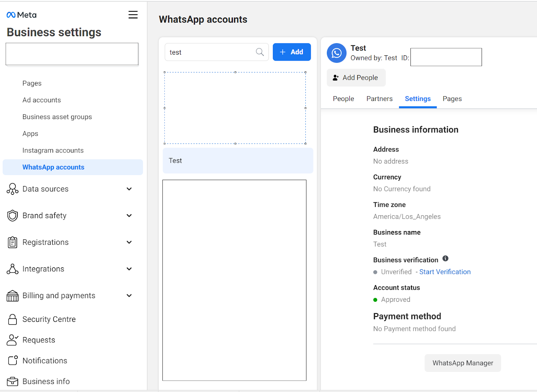537x392 pixels.
Task: Open Ad accounts in the sidebar
Action: coord(42,100)
